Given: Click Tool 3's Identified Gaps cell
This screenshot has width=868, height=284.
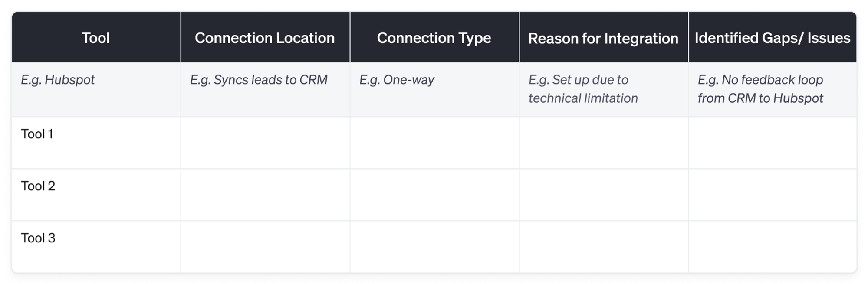Looking at the screenshot, I should tap(773, 247).
